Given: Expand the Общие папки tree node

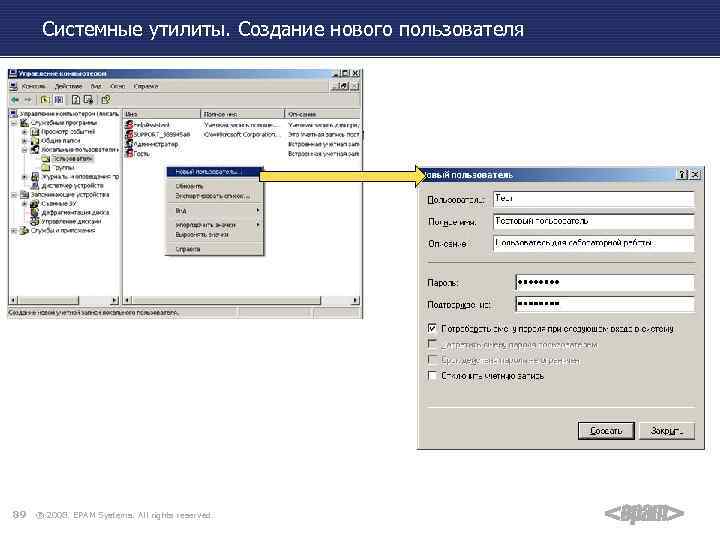Looking at the screenshot, I should 25,141.
